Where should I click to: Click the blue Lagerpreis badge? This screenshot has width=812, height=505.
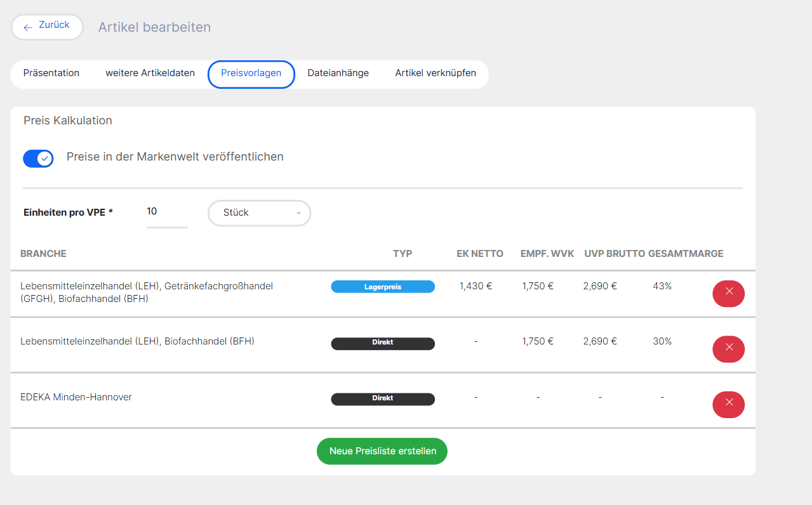point(383,287)
